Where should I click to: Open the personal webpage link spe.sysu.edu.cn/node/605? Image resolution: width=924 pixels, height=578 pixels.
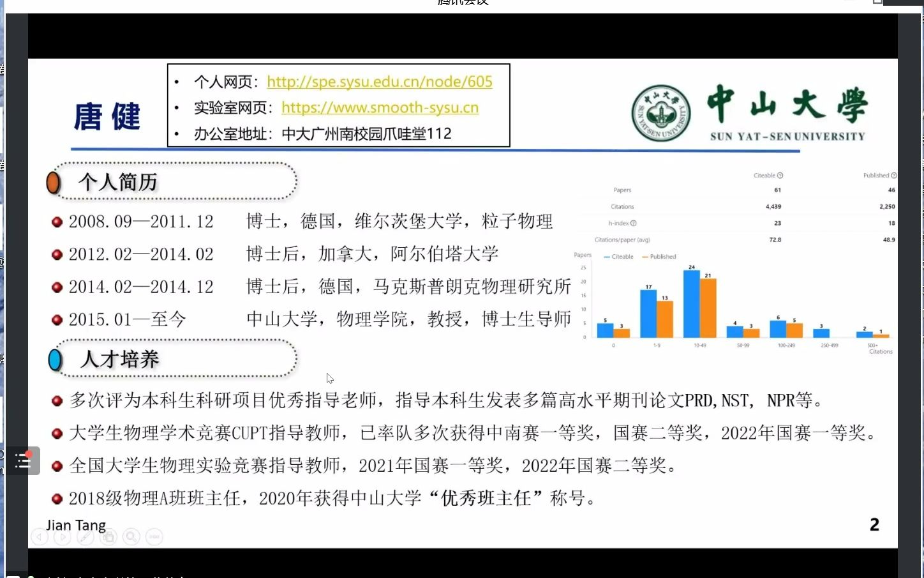(380, 82)
